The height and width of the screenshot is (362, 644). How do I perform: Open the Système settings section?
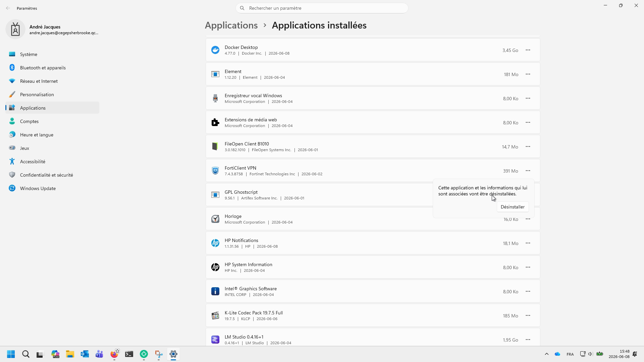pyautogui.click(x=52, y=54)
